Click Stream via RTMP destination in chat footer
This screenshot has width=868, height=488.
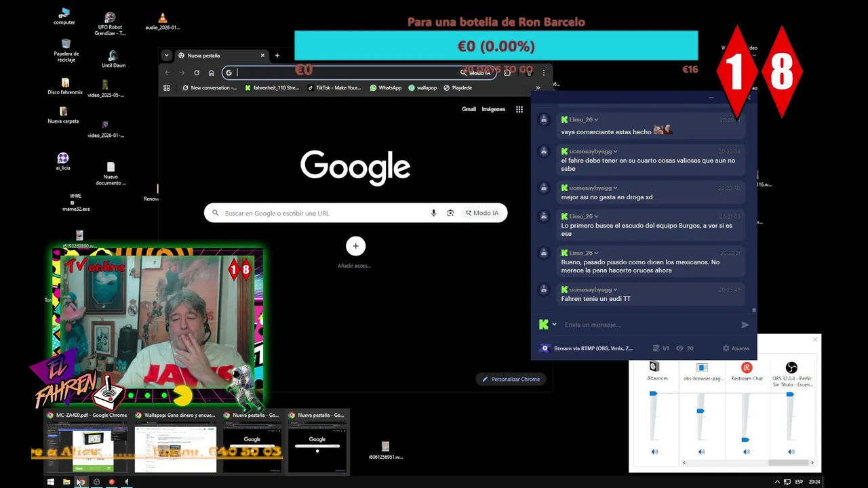pyautogui.click(x=587, y=348)
